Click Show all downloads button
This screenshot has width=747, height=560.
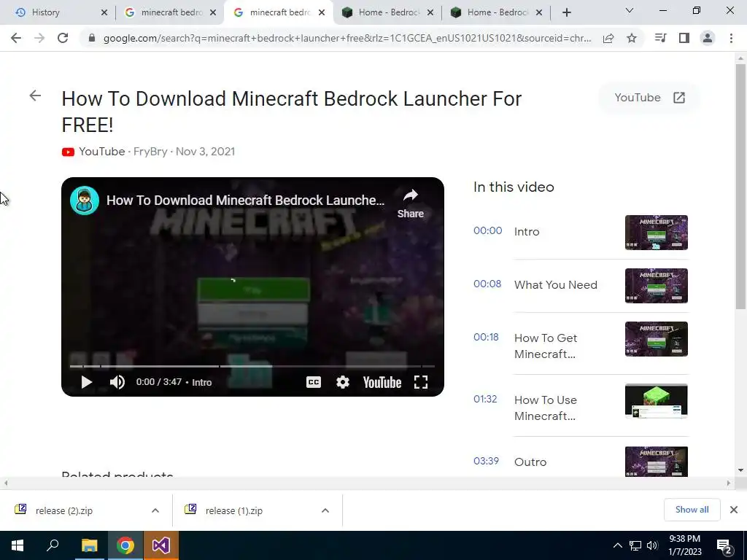[x=692, y=510]
